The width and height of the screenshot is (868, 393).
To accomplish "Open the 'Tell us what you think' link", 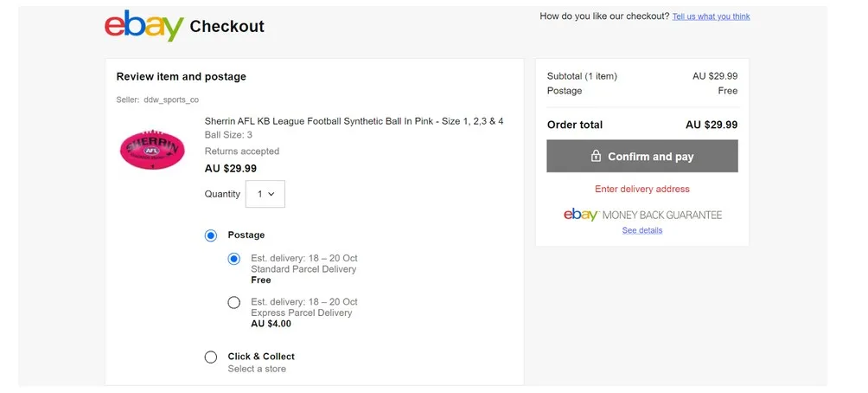I will coord(711,16).
